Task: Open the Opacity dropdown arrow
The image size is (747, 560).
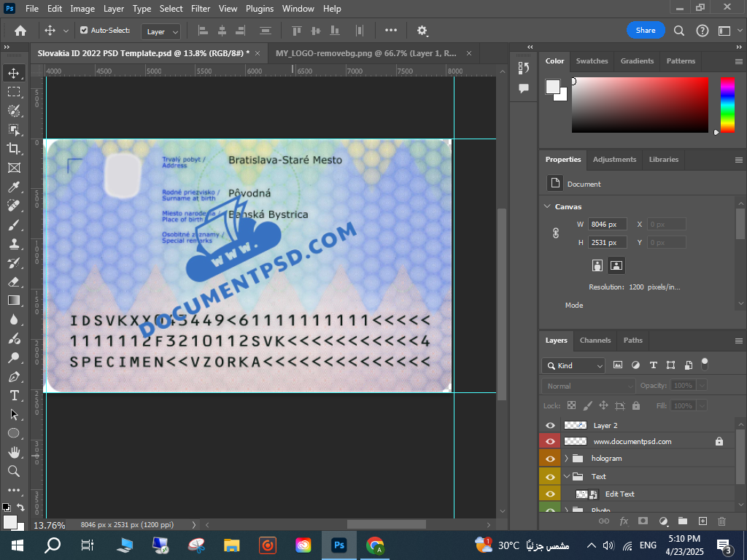Action: pyautogui.click(x=703, y=385)
